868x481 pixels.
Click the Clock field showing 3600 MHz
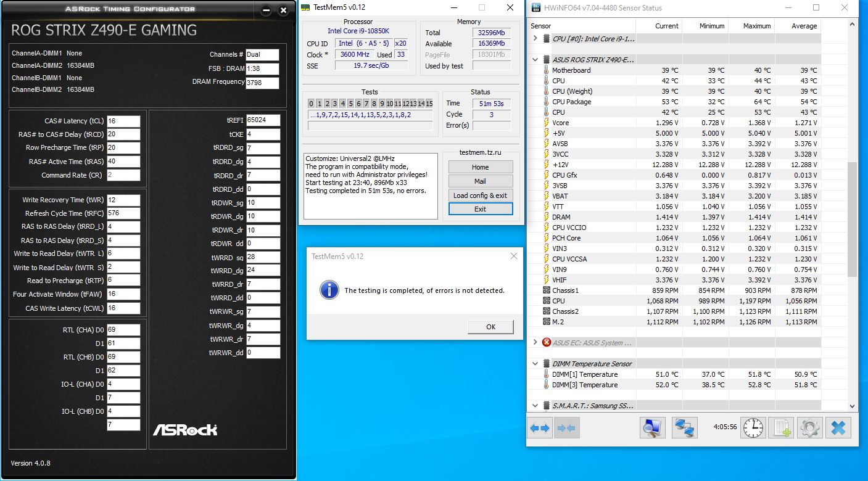click(x=353, y=55)
